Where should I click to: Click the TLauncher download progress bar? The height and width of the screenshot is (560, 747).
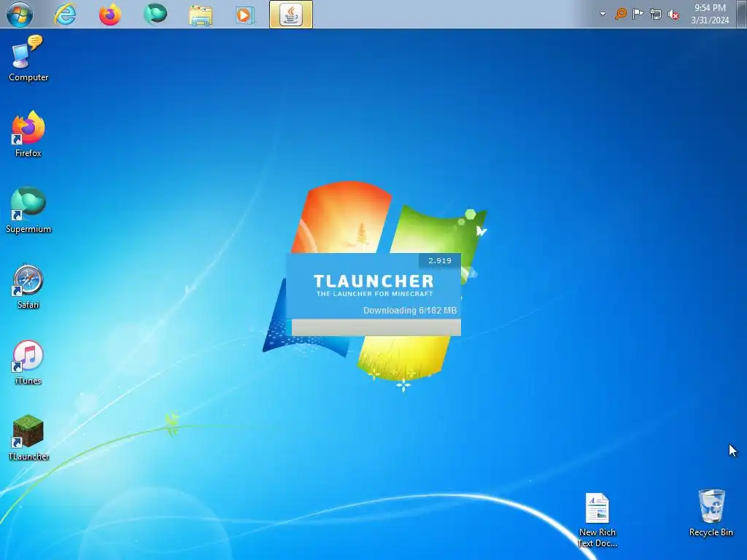(376, 327)
